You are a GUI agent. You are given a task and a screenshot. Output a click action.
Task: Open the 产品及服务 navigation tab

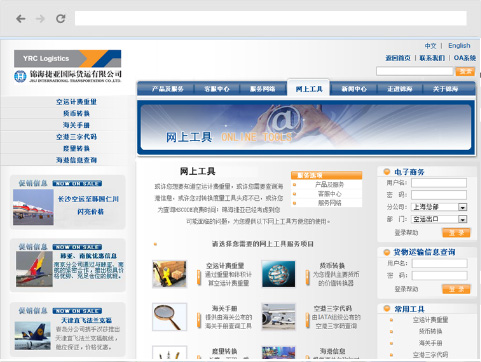pyautogui.click(x=167, y=89)
